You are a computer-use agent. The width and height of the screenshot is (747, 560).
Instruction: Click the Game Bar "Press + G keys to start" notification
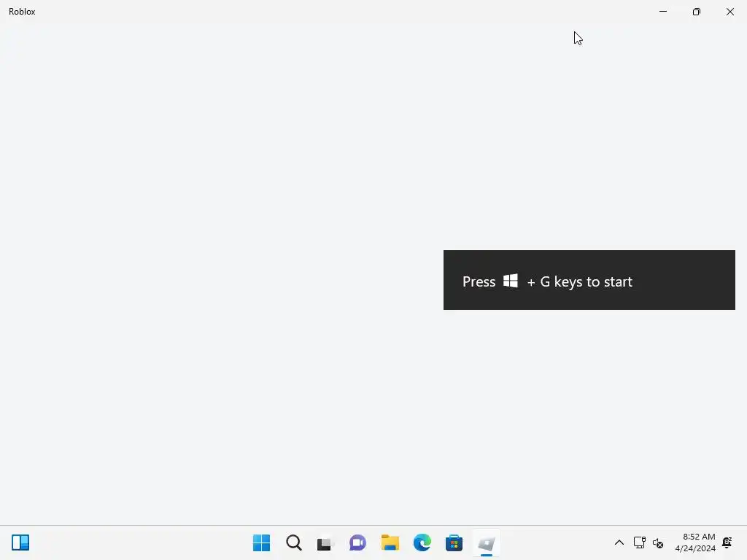coord(589,280)
